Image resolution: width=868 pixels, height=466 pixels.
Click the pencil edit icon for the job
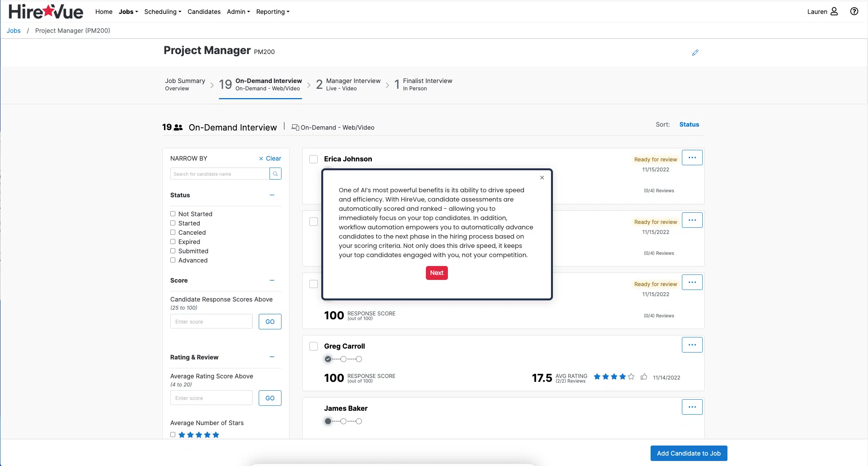click(695, 53)
